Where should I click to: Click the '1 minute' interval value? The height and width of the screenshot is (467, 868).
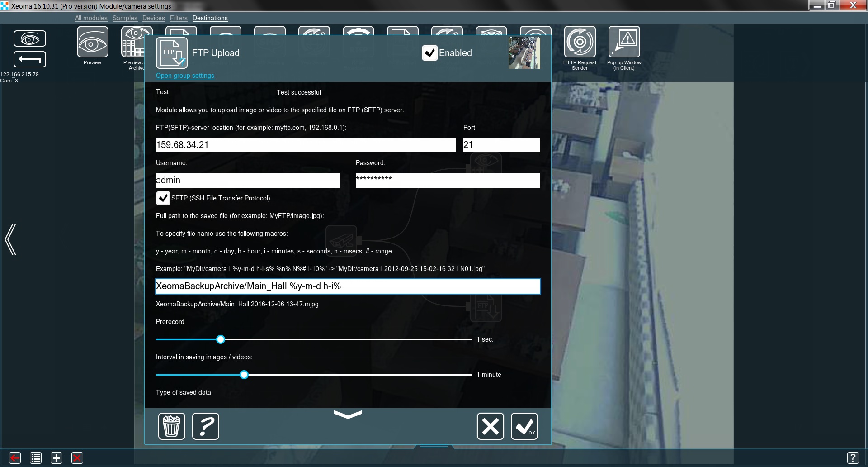click(x=489, y=375)
